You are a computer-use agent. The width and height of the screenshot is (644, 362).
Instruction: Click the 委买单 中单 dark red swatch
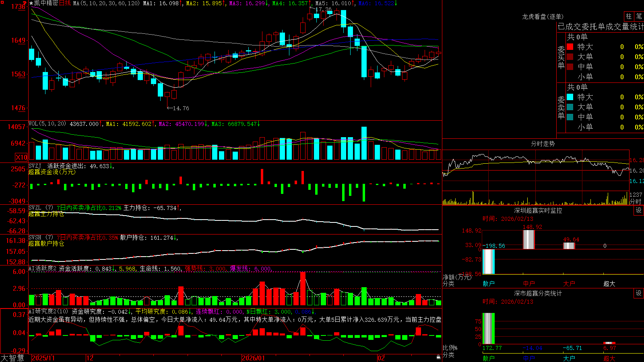(570, 67)
